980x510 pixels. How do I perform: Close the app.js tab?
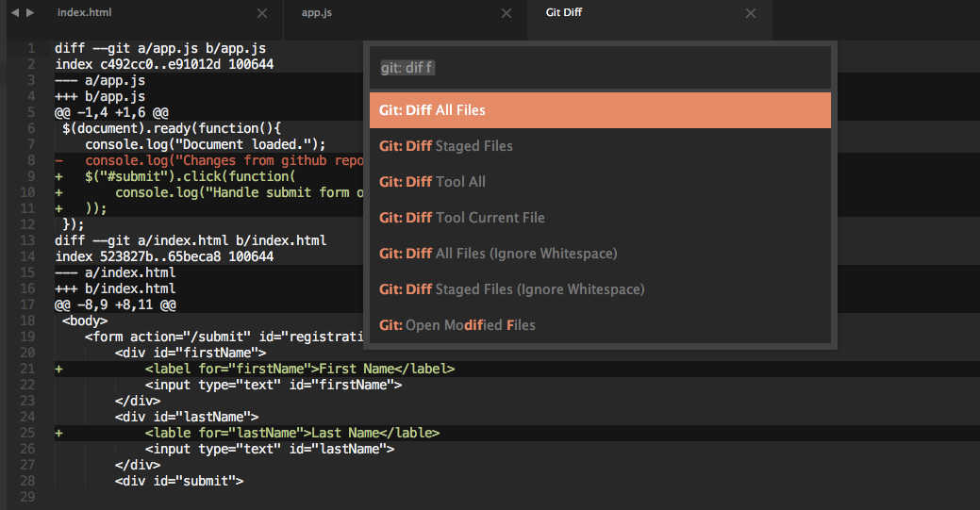507,13
